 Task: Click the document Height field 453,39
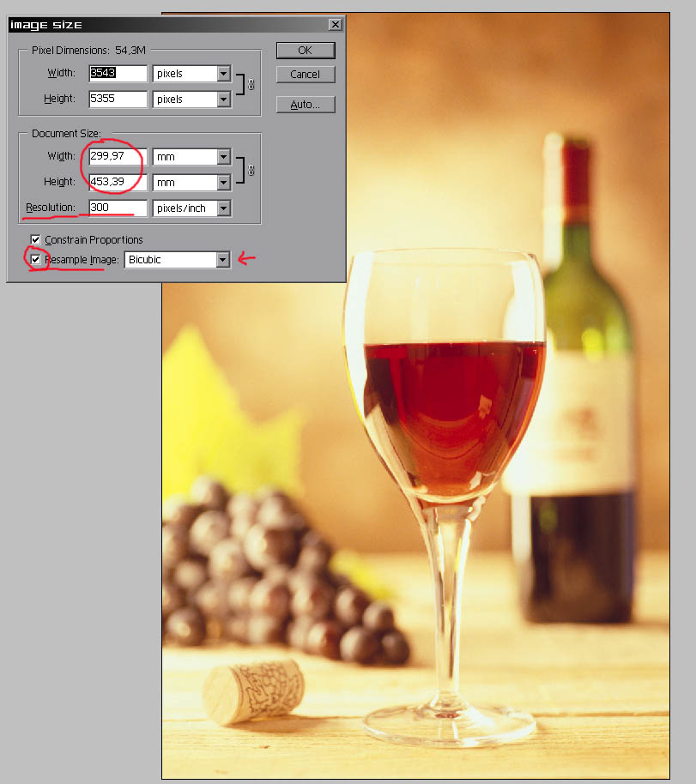tap(118, 182)
